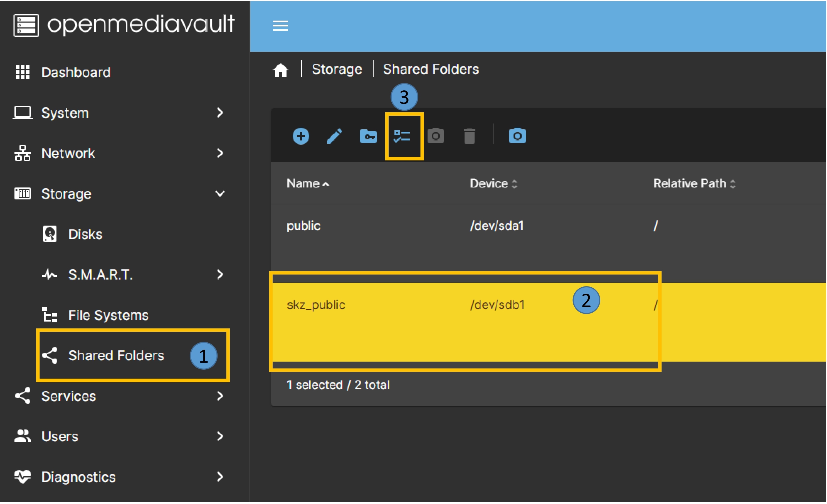Delete shared folder with trash icon
827x504 pixels.
[469, 136]
